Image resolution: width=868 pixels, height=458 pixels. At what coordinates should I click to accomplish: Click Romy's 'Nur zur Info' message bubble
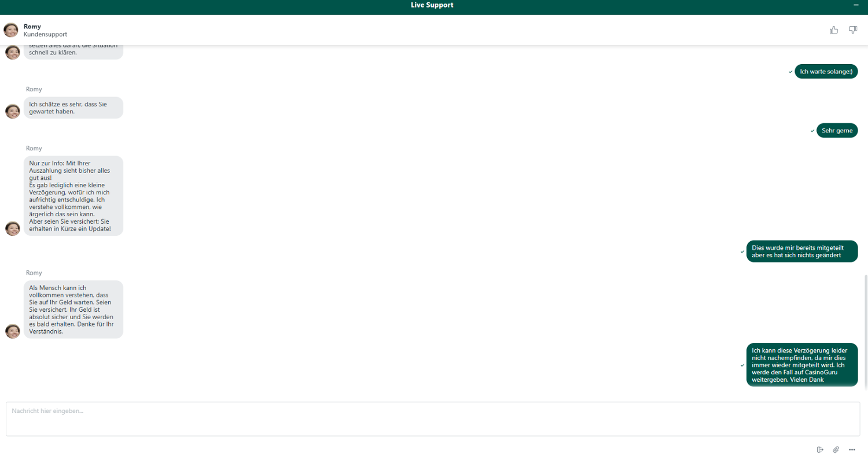pos(73,195)
